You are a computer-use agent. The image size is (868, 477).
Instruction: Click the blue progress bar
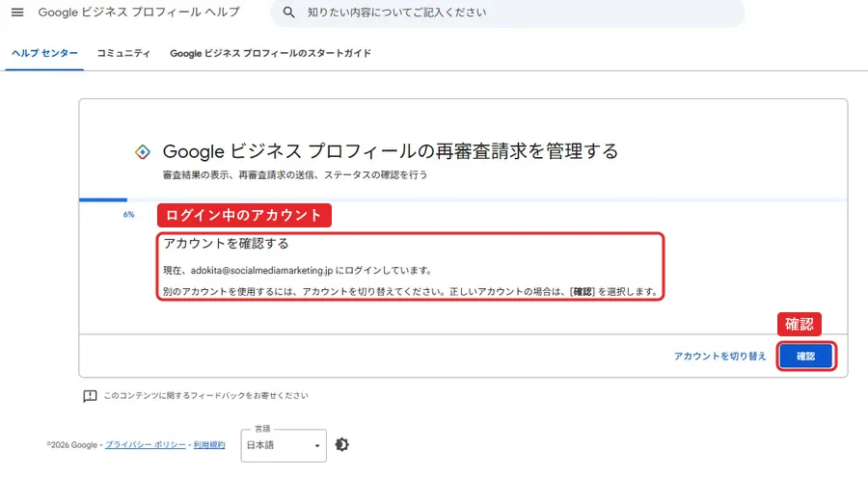click(x=103, y=199)
